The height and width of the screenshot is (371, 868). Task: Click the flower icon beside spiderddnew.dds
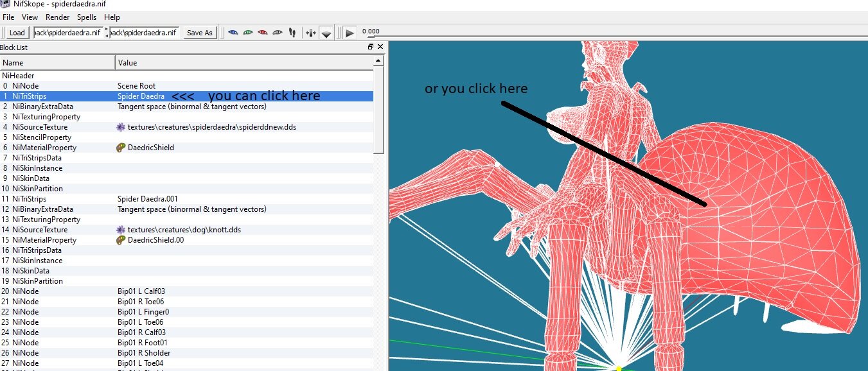[x=121, y=126]
